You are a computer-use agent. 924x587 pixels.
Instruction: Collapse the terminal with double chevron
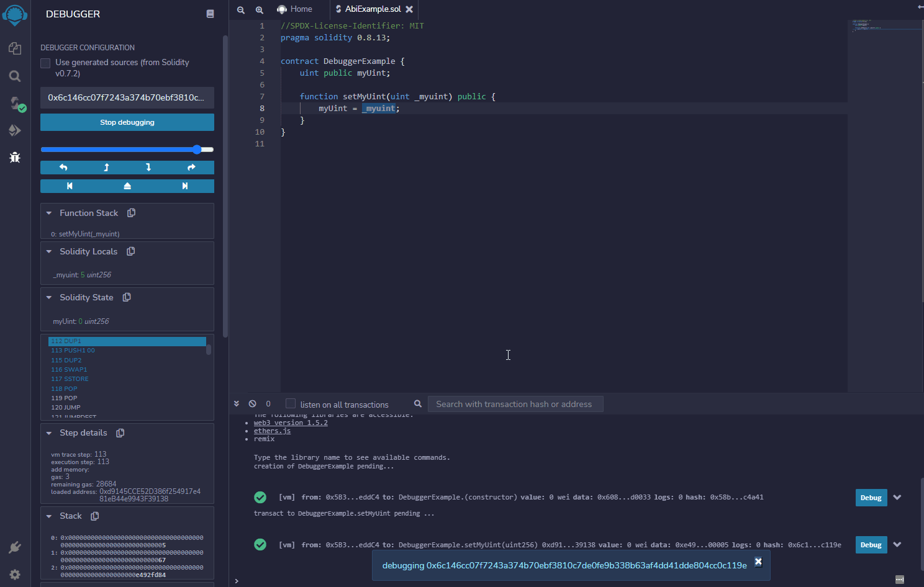click(x=237, y=404)
